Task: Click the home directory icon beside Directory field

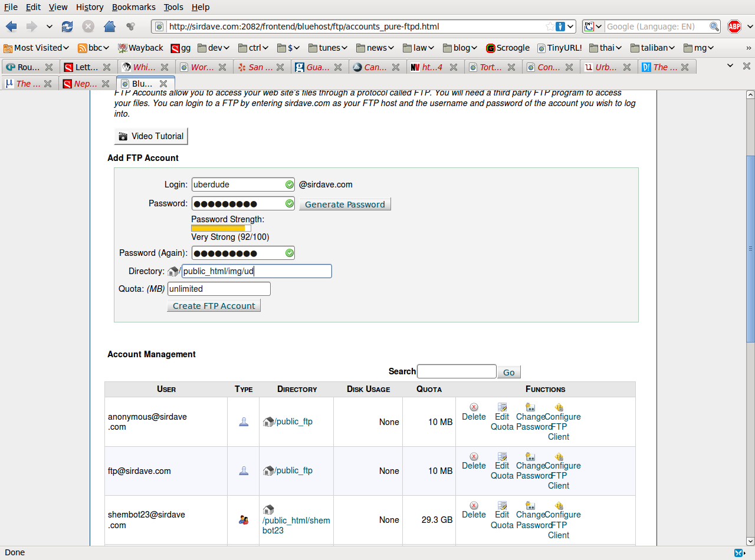Action: pos(173,271)
